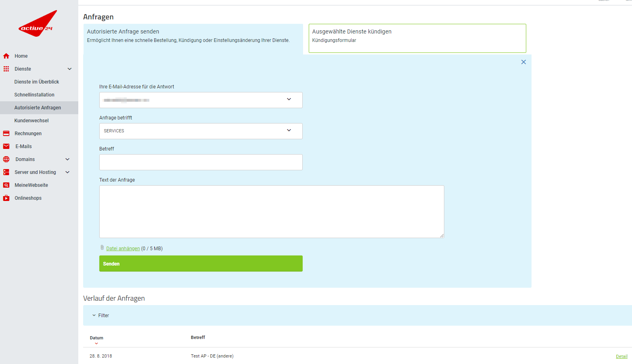
Task: Click the Rechnungen card icon
Action: (x=6, y=134)
